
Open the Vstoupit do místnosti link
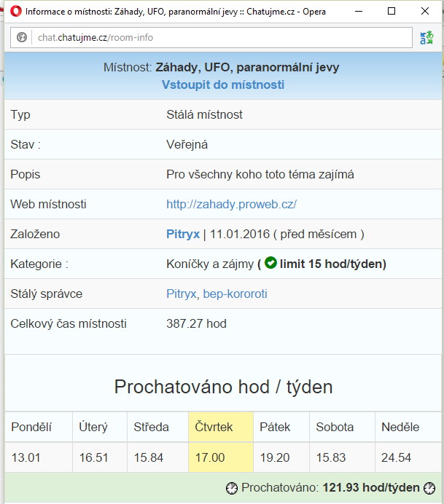222,84
